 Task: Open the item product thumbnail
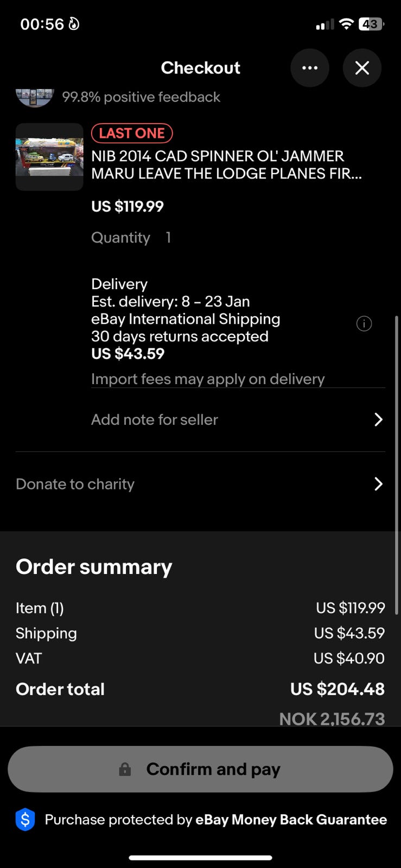pos(49,157)
